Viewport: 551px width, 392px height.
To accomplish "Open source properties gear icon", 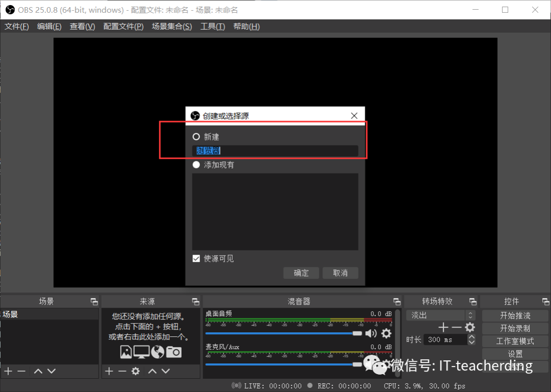I will coord(136,371).
